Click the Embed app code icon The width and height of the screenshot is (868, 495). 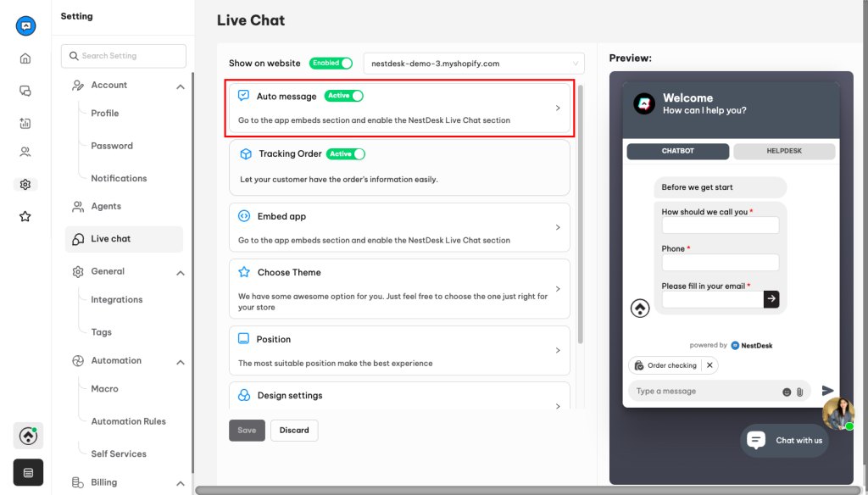tap(244, 216)
